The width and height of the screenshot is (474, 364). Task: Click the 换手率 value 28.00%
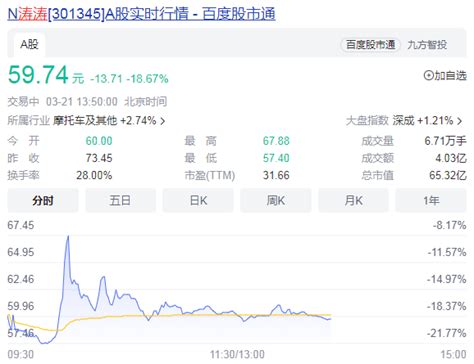[x=94, y=175]
